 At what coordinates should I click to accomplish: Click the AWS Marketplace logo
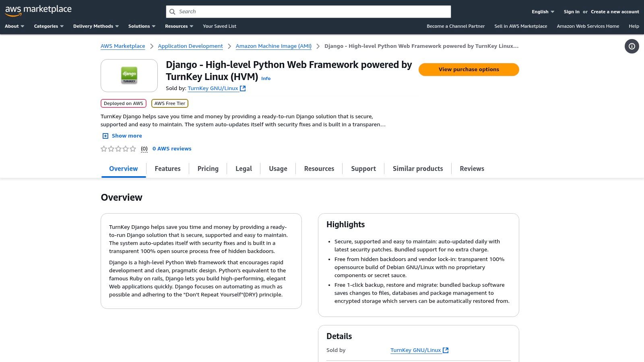(x=38, y=11)
